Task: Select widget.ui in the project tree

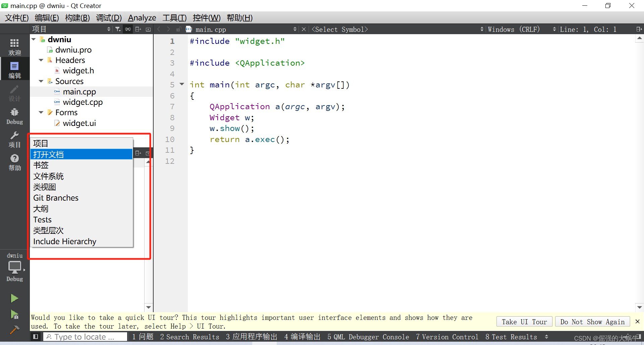Action: [79, 123]
